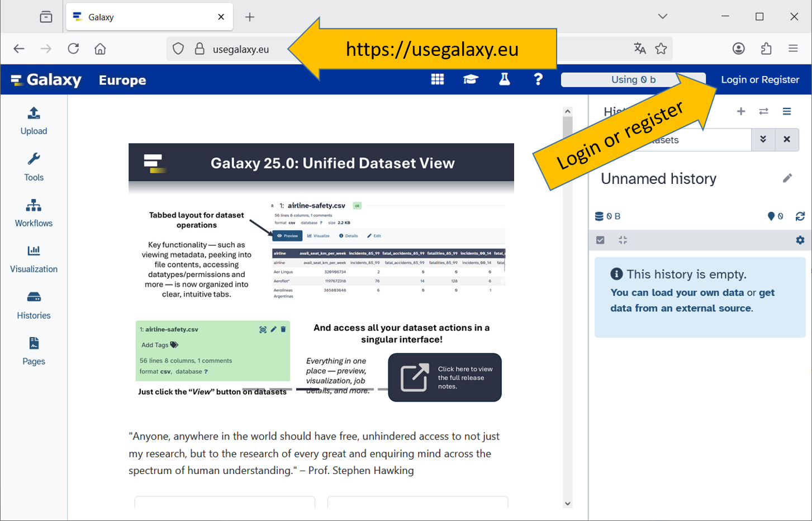Click the Galaxy logo in masthead
812x521 pixels.
46,80
